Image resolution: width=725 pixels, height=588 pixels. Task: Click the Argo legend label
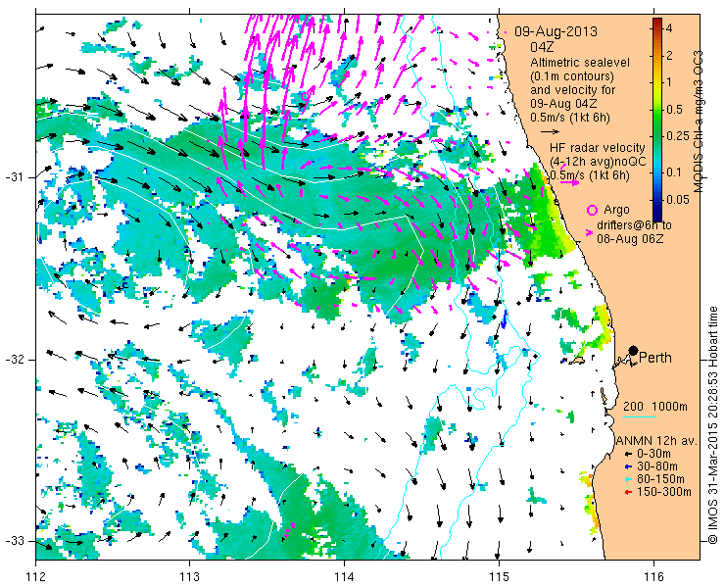pyautogui.click(x=616, y=210)
